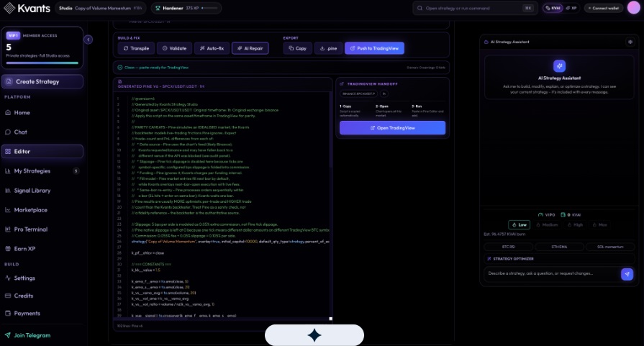
Task: Click the Editor grid icon
Action: (8, 152)
